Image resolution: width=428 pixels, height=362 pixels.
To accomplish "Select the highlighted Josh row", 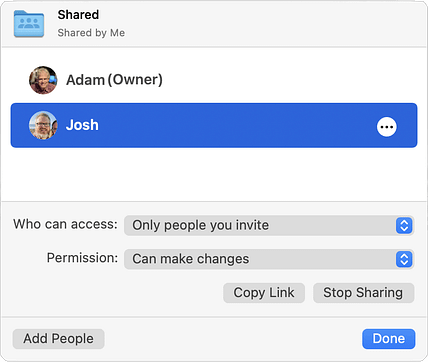I will pyautogui.click(x=214, y=125).
